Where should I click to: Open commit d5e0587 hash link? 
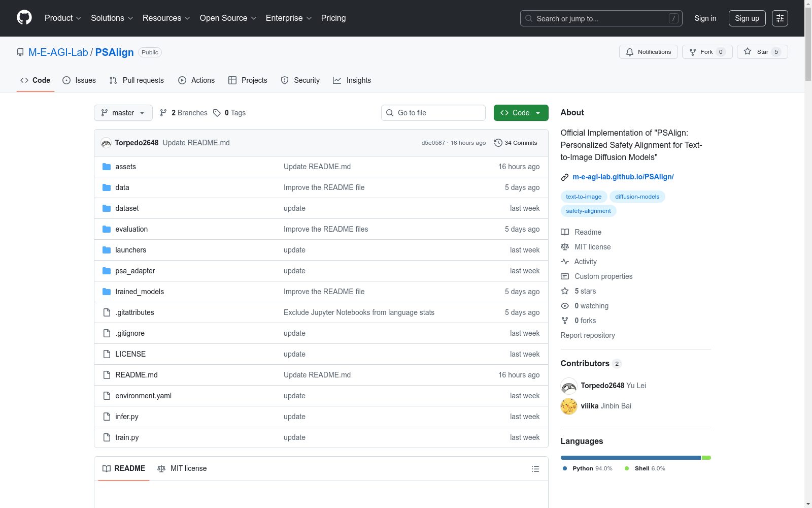coord(433,143)
